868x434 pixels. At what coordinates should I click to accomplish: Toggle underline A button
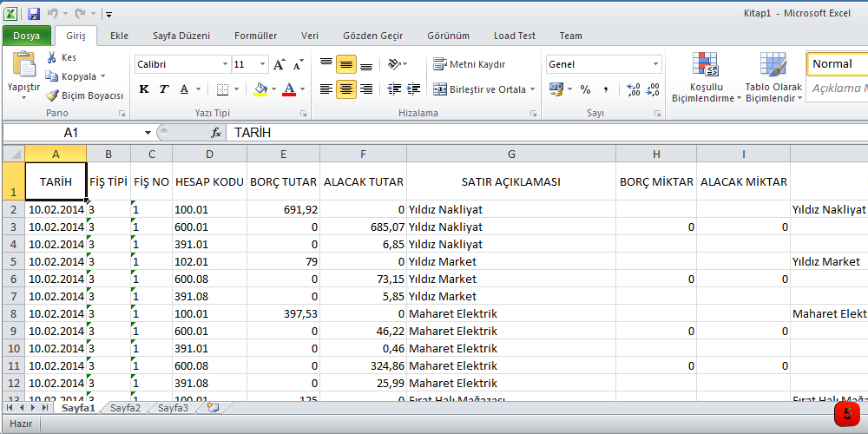point(184,89)
